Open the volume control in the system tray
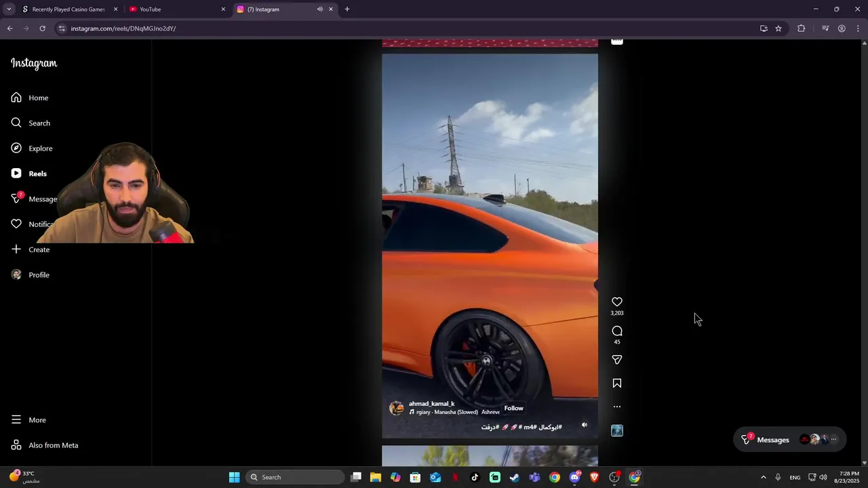 coord(823,477)
